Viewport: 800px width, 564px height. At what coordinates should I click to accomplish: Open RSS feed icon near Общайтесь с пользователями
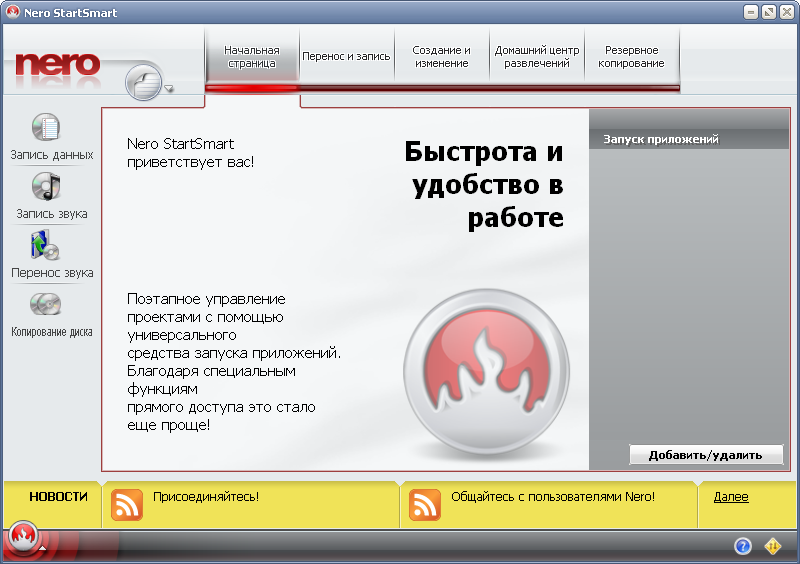[424, 505]
